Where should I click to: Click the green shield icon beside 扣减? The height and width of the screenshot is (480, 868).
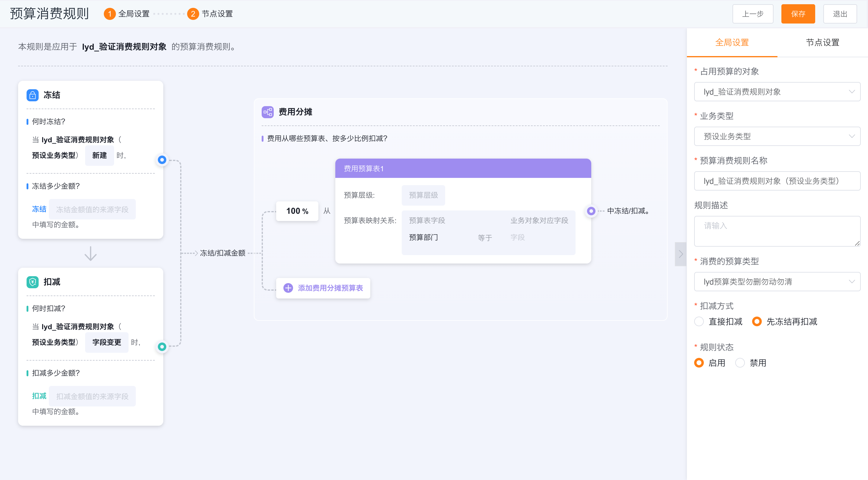[x=32, y=282]
